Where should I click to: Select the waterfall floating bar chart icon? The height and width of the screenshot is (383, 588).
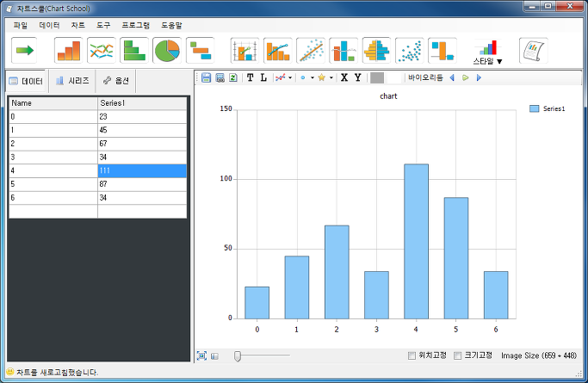[443, 50]
